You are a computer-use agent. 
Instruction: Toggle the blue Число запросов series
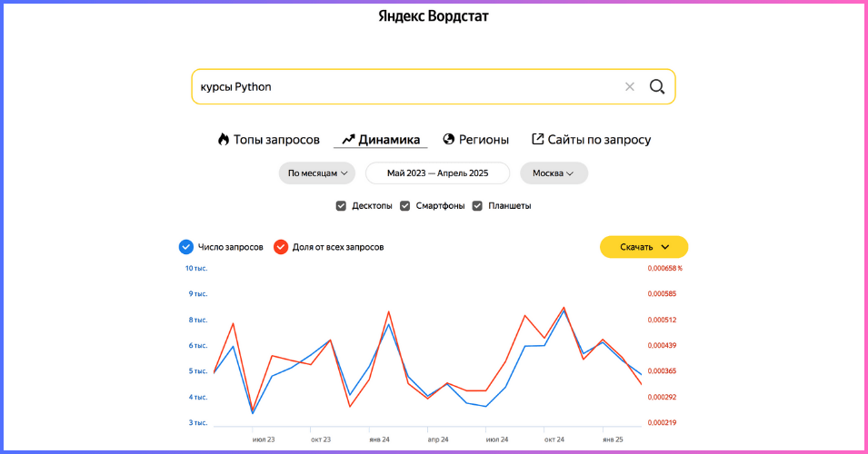186,247
